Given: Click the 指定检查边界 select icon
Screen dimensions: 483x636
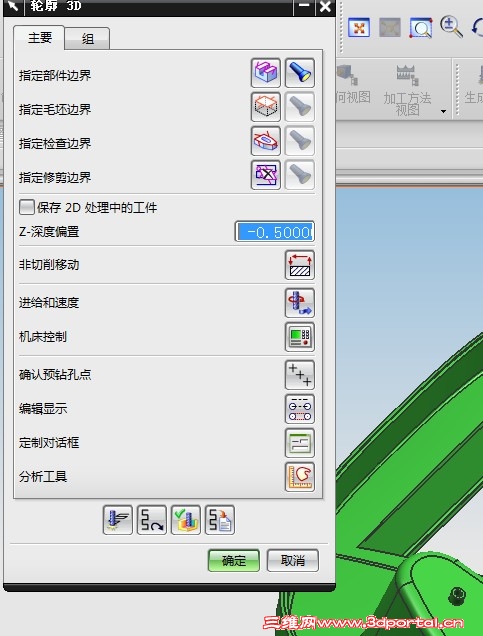Looking at the screenshot, I should [x=266, y=141].
